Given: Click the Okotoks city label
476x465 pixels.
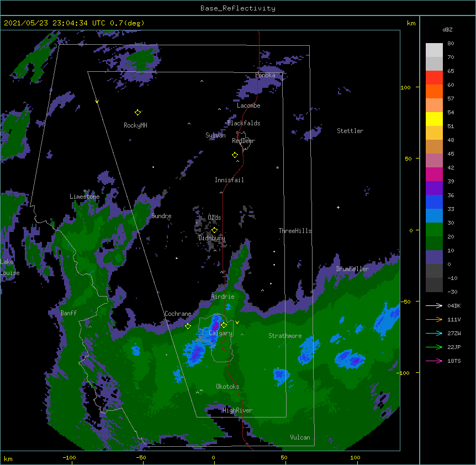Looking at the screenshot, I should [x=228, y=387].
